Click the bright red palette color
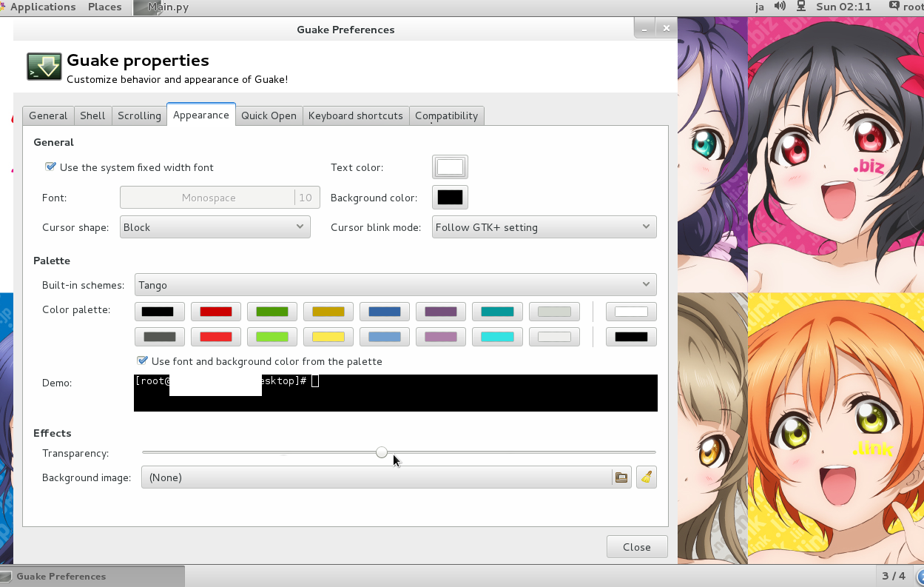The height and width of the screenshot is (587, 924). click(x=216, y=337)
